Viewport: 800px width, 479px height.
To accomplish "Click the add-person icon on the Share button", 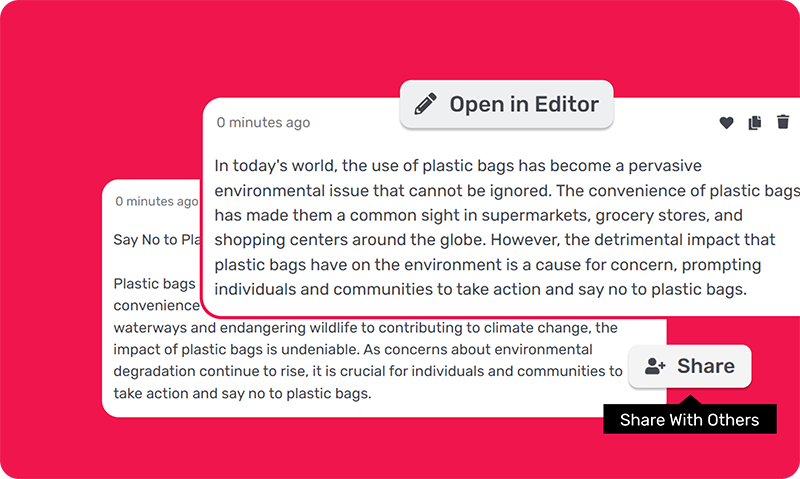I will pos(655,367).
